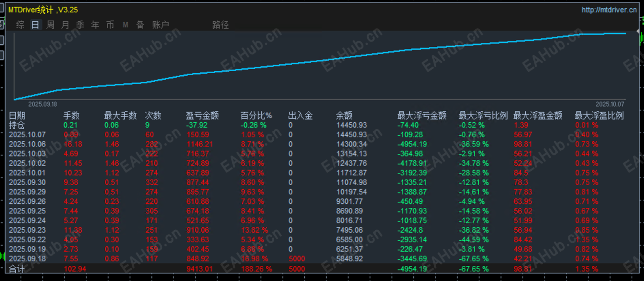Switch to the 年 yearly tab
The image size is (644, 281).
pos(95,25)
